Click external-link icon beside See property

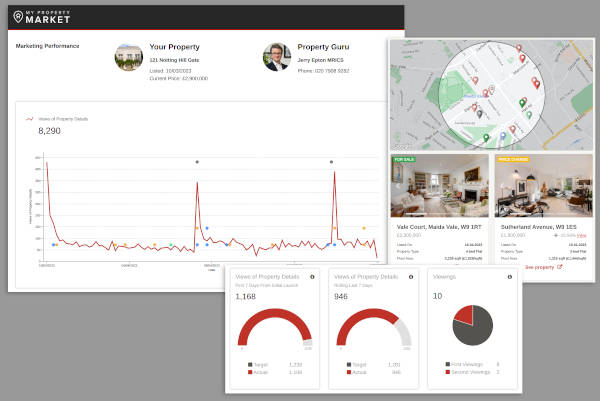pyautogui.click(x=559, y=267)
